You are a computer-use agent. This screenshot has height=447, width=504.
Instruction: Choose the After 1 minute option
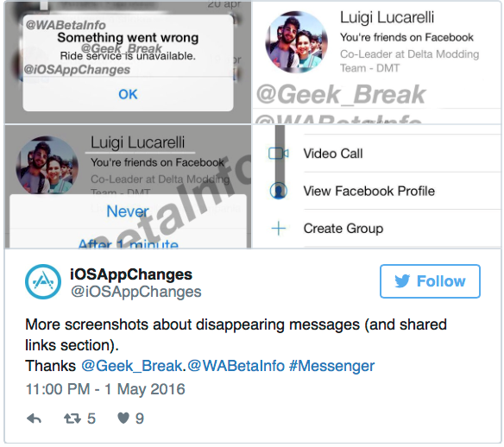[x=128, y=243]
